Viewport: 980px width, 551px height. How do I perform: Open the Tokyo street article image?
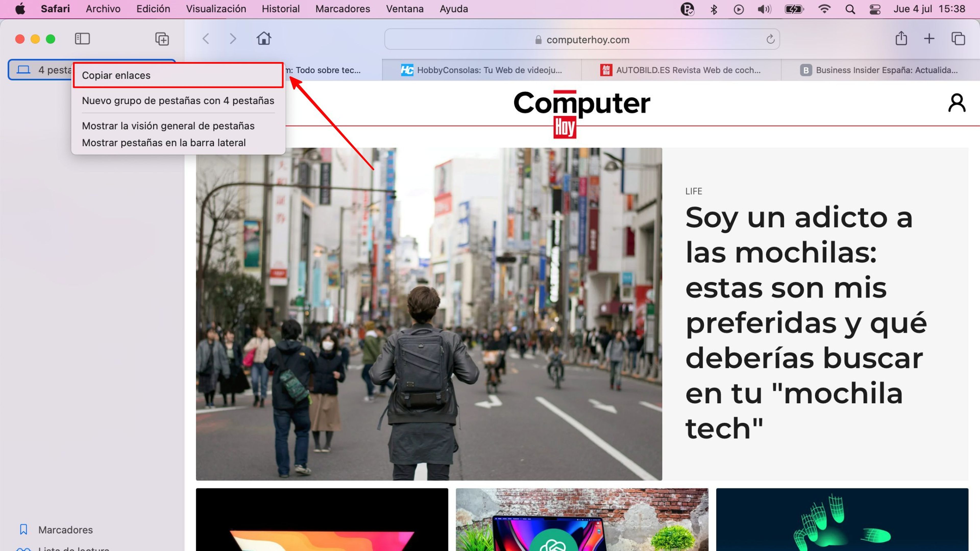coord(429,314)
